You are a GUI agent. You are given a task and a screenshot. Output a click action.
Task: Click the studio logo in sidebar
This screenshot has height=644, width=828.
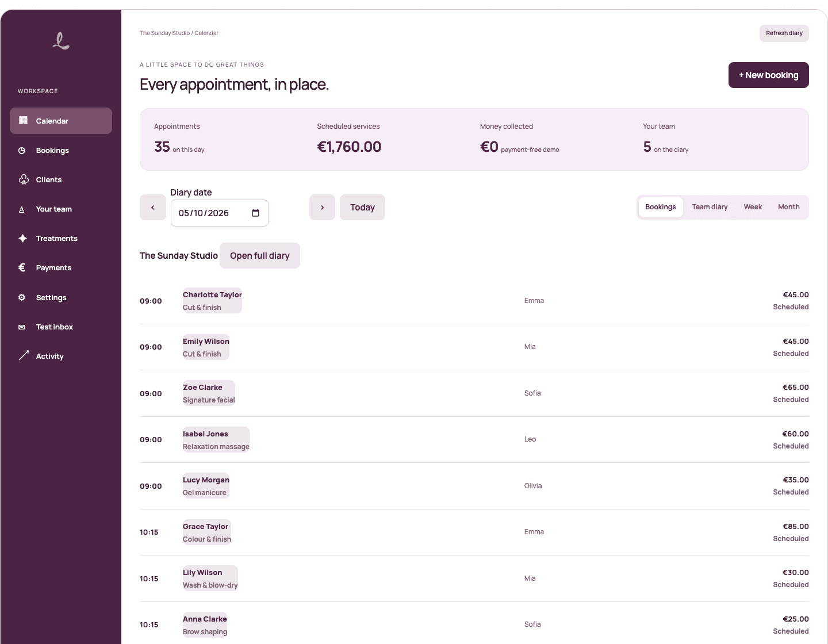point(61,41)
